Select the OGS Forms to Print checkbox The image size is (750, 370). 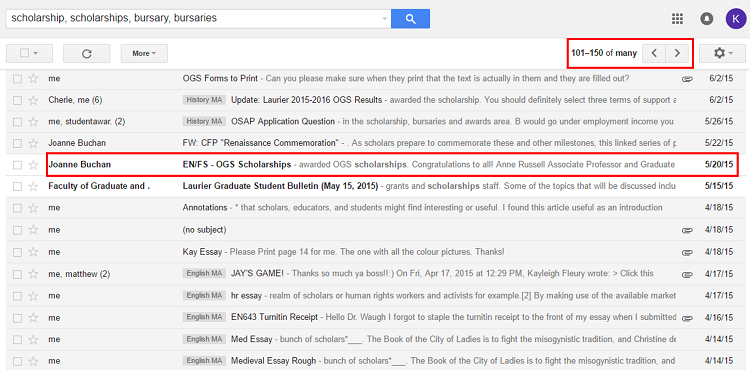click(17, 78)
